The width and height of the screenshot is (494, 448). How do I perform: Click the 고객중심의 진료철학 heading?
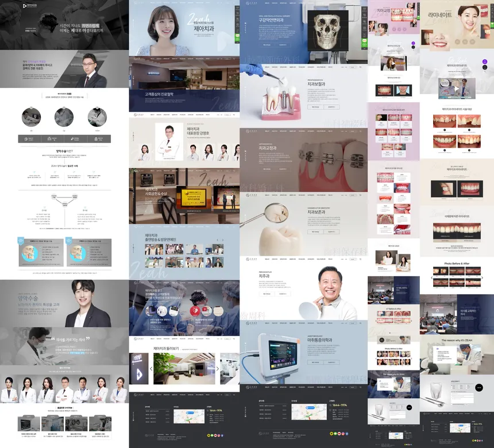pos(159,94)
